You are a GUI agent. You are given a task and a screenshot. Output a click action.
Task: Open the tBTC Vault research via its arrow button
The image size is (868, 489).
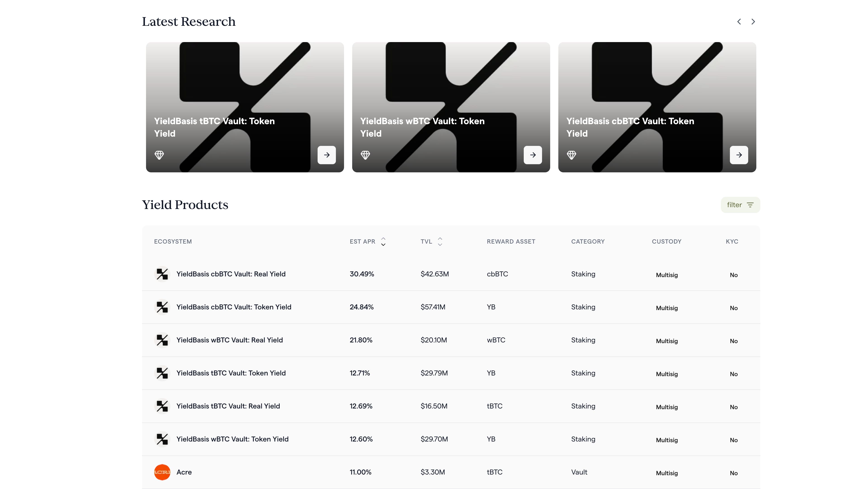(326, 155)
